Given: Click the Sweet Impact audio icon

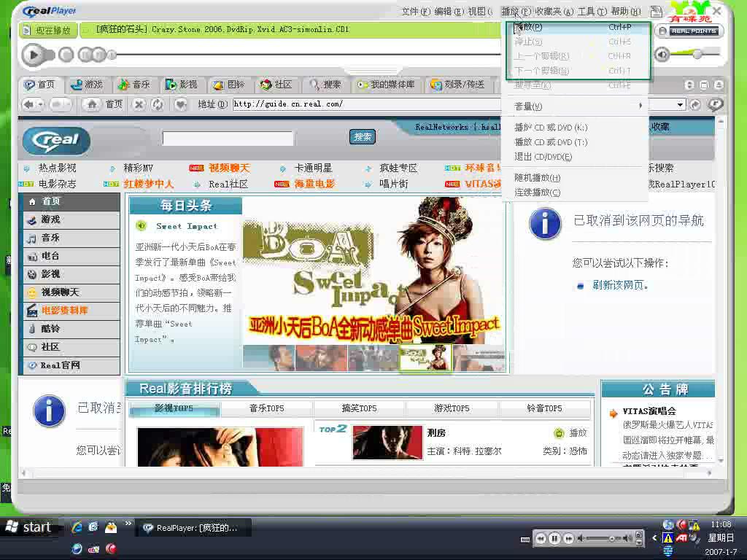Looking at the screenshot, I should tap(141, 226).
